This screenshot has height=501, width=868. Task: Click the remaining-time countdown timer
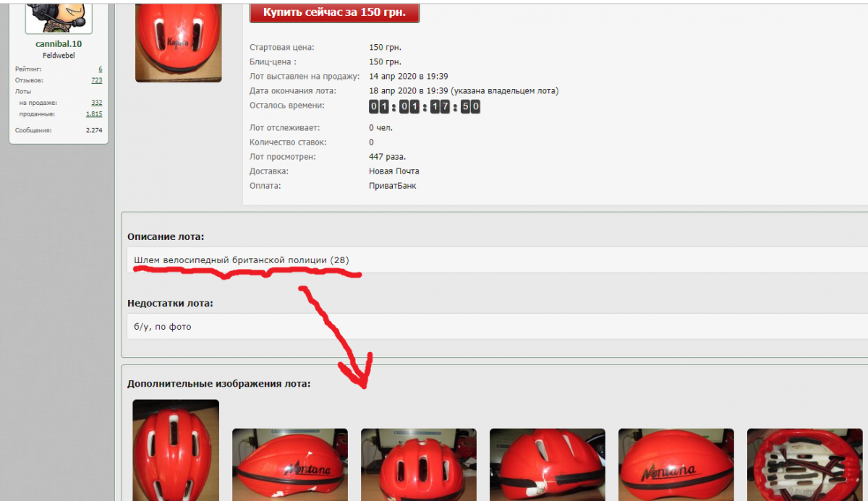(x=425, y=107)
